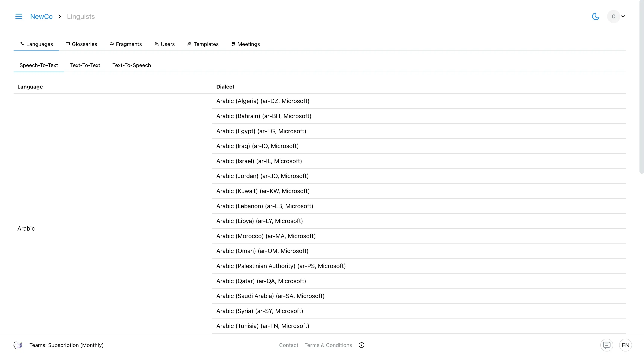
Task: Go to NewCo breadcrumb link
Action: point(41,17)
